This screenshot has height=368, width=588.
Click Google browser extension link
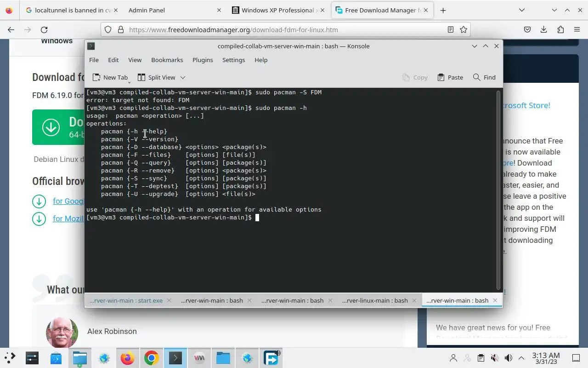(68, 201)
